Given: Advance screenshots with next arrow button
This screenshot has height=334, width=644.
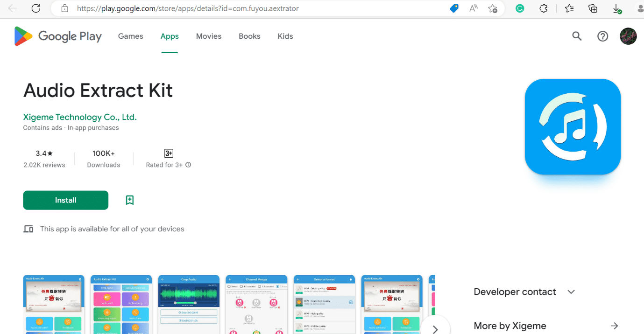Looking at the screenshot, I should [x=435, y=329].
